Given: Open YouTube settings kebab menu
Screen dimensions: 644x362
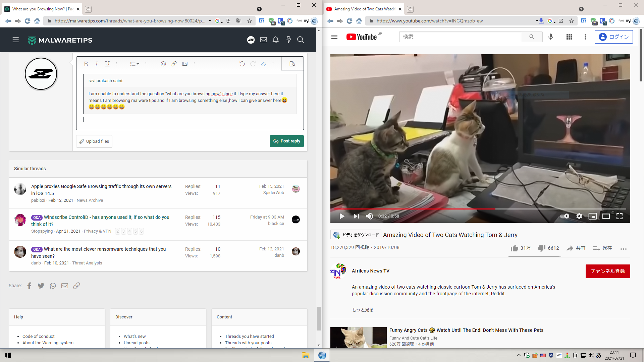Looking at the screenshot, I should (x=585, y=37).
